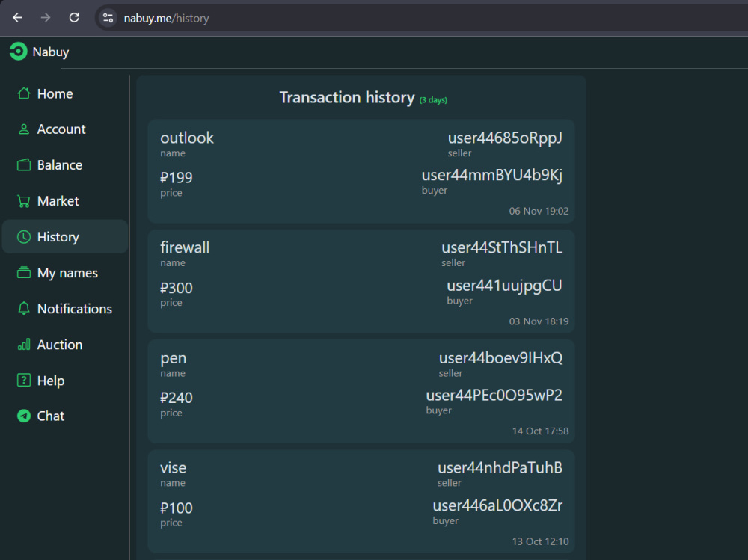Click buyer user44PEc0O95wP2
Image resolution: width=748 pixels, height=560 pixels.
[494, 395]
